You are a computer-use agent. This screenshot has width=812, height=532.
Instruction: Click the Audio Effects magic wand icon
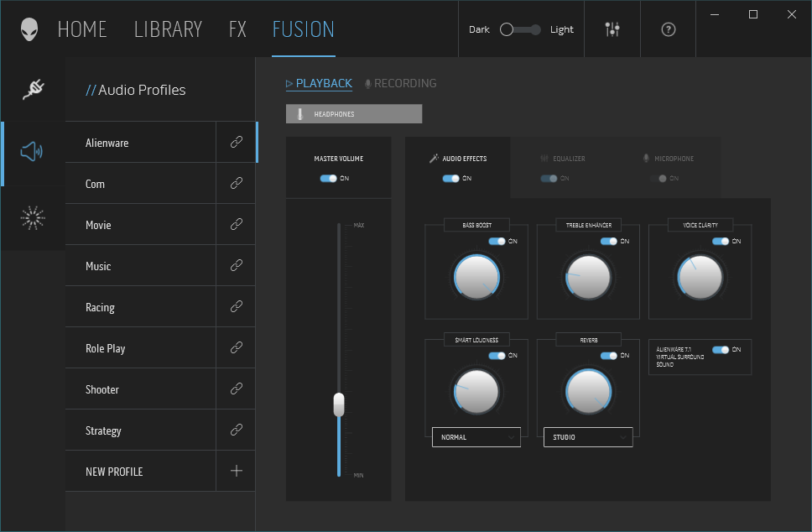434,158
